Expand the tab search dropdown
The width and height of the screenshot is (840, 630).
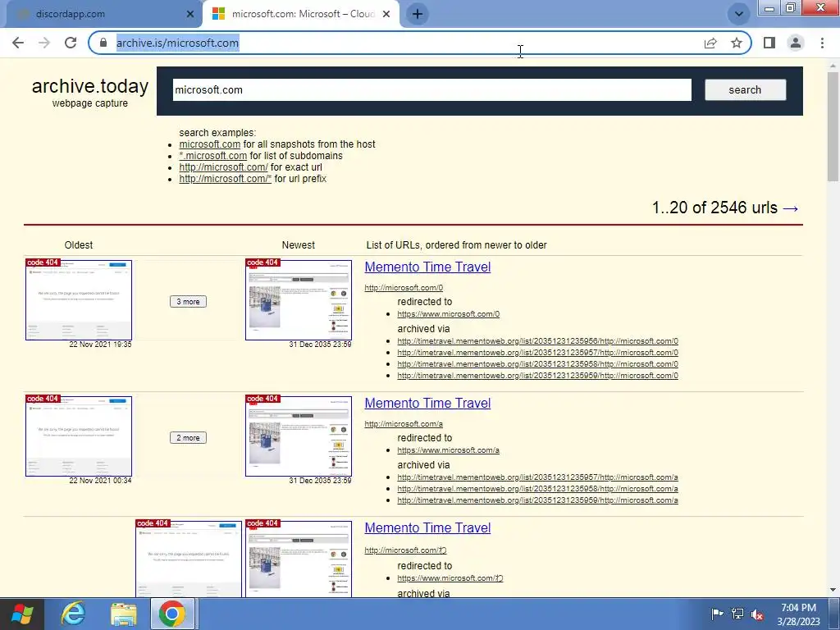point(739,14)
